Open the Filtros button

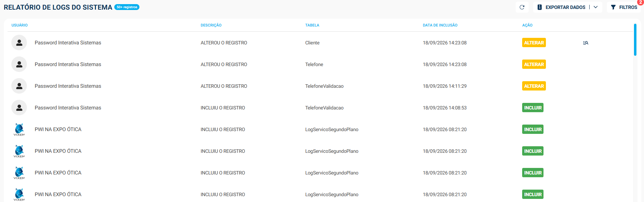pos(624,7)
